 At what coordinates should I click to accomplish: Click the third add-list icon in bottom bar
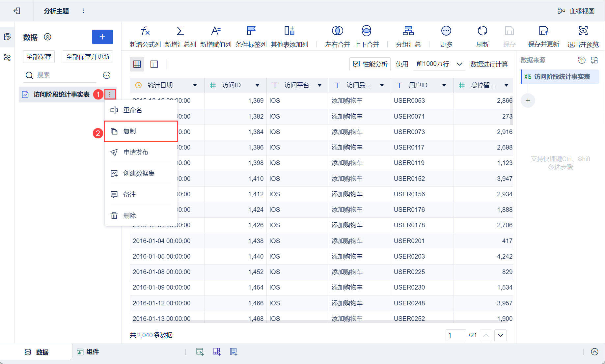(234, 352)
